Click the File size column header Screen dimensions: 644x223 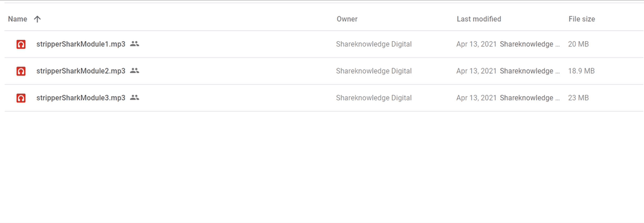(x=582, y=19)
